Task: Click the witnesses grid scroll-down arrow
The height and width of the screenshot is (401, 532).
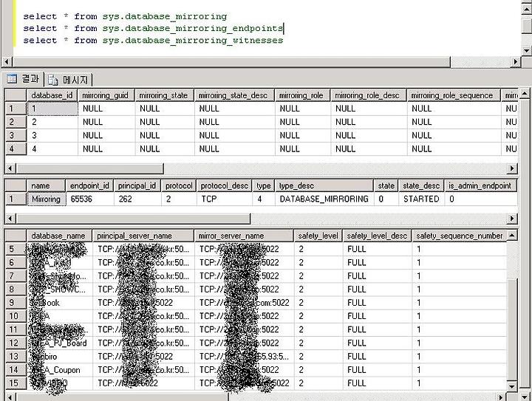Action: tap(512, 385)
